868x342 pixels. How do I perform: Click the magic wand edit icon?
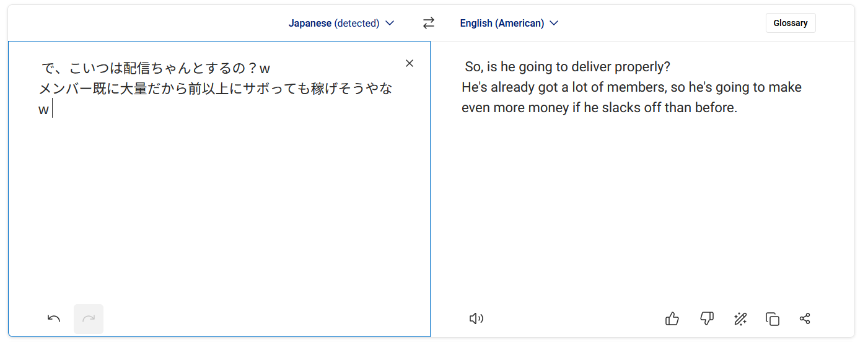[740, 318]
